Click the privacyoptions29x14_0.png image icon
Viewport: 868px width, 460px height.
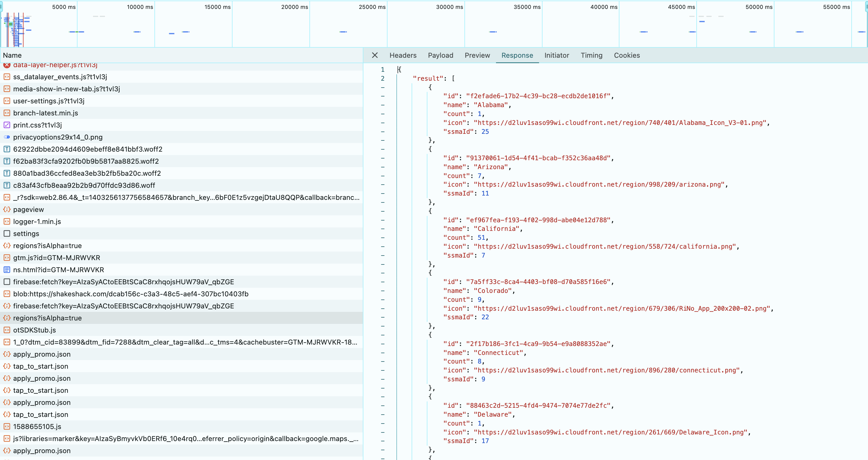click(x=7, y=137)
